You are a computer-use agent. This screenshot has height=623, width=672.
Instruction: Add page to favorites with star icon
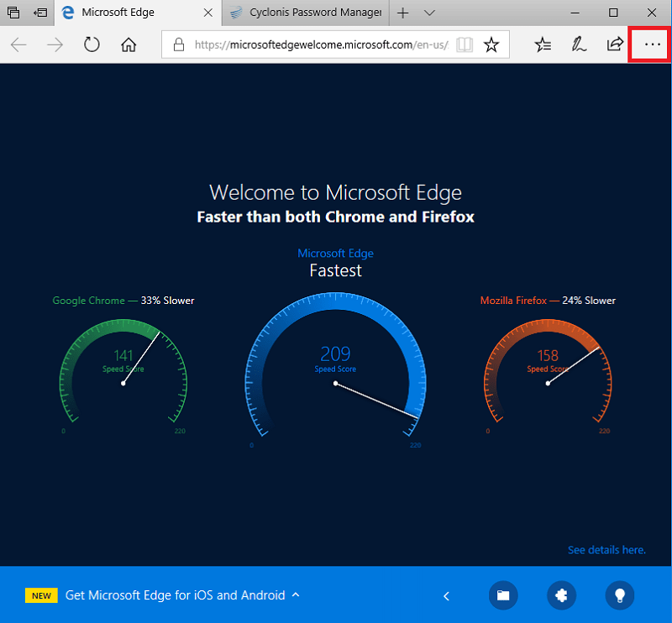click(492, 44)
